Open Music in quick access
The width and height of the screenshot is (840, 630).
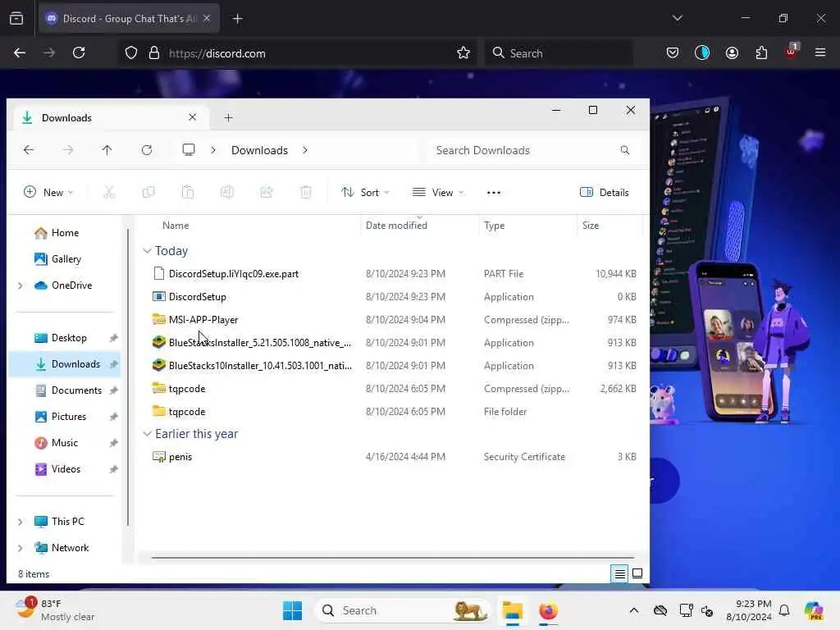(x=65, y=443)
